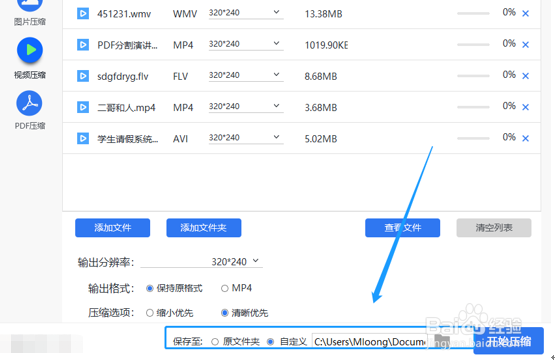Expand the 输出分辨率 output resolution dropdown
555x363 pixels.
[x=201, y=262]
